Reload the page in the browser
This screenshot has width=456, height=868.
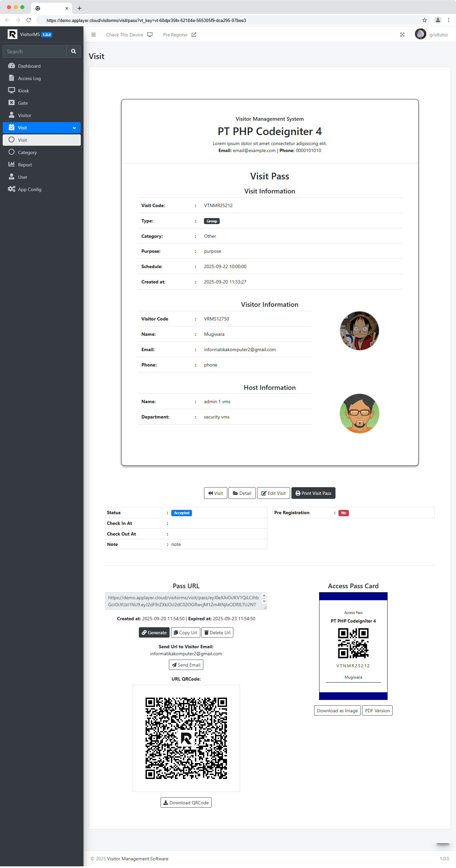[29, 20]
